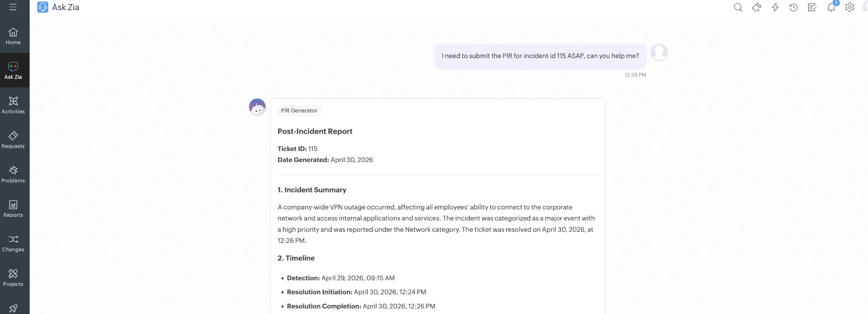Click the Ask Zia logo in header
This screenshot has height=314, width=868.
click(43, 7)
